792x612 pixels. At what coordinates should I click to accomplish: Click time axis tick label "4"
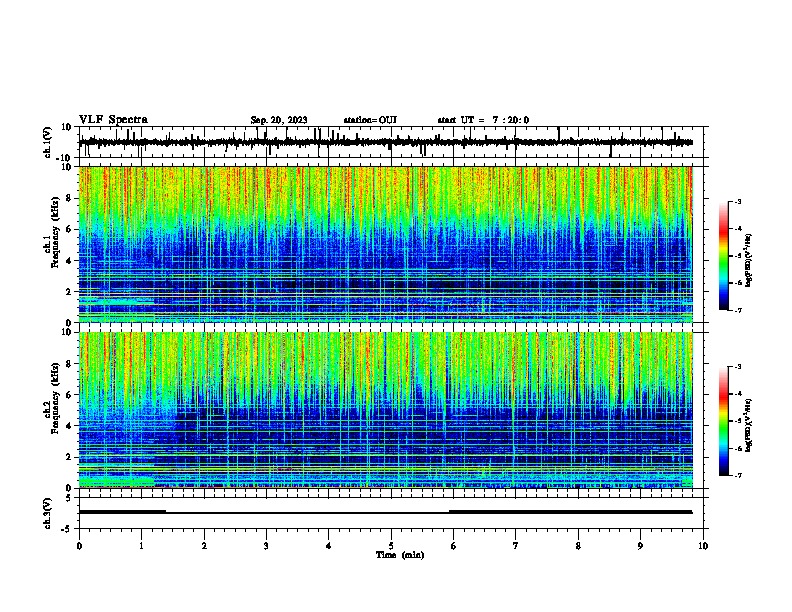pyautogui.click(x=329, y=546)
